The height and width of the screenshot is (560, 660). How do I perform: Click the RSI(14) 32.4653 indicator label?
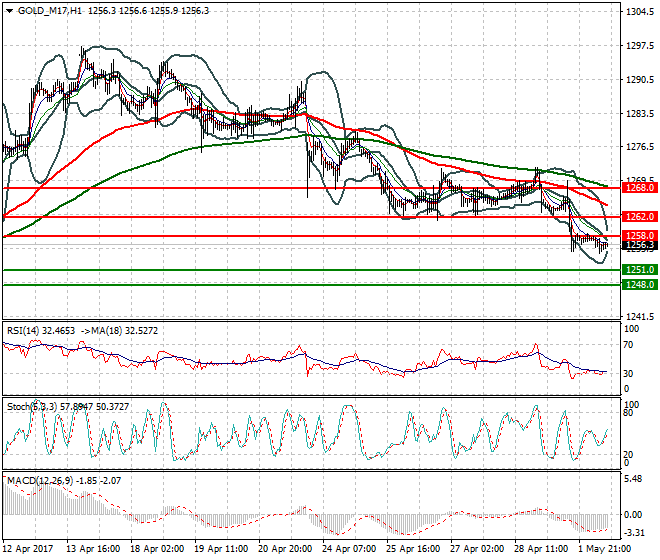tap(41, 331)
